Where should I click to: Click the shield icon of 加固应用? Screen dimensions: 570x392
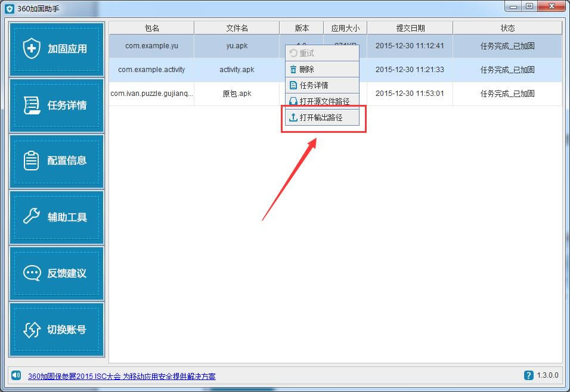click(x=32, y=48)
